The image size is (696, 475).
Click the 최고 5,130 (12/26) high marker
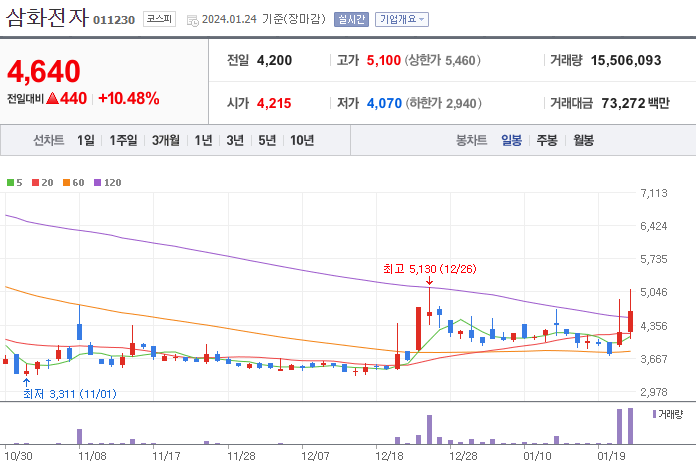coord(430,269)
